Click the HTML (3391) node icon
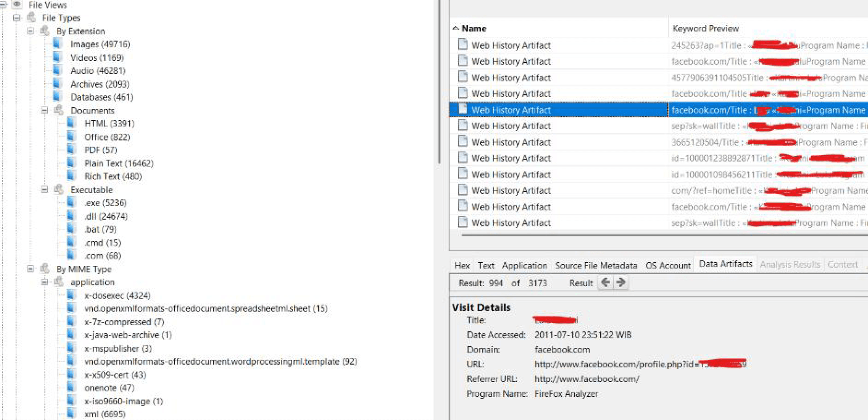This screenshot has height=420, width=868. [x=71, y=123]
